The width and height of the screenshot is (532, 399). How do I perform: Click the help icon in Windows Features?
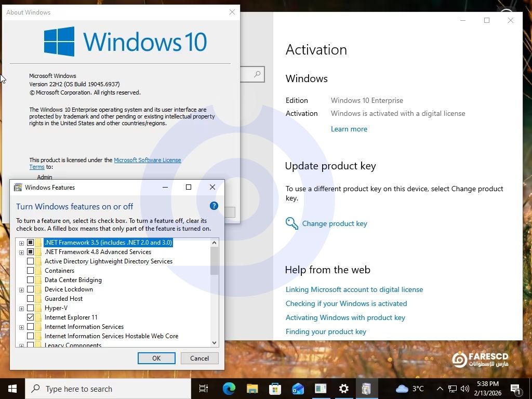pos(214,206)
